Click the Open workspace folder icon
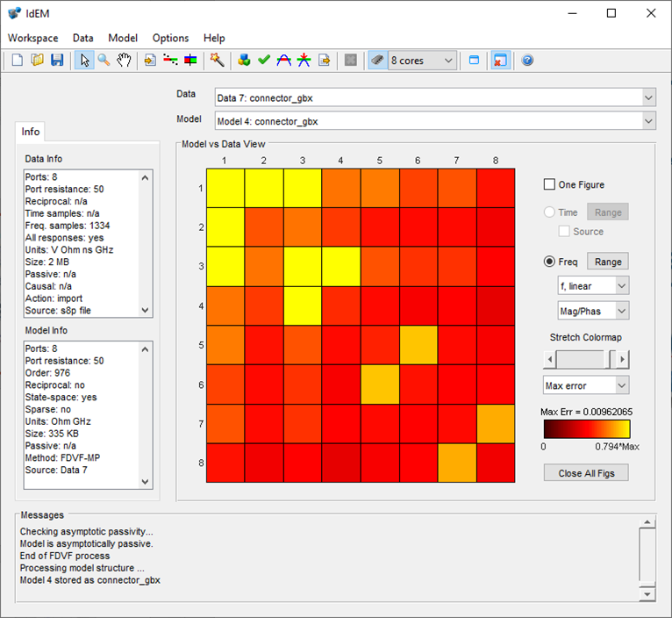Image resolution: width=672 pixels, height=618 pixels. click(38, 61)
